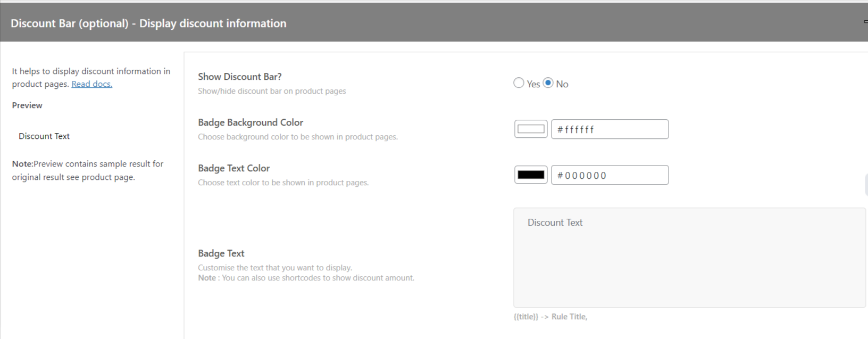Open the Badge Background Color swatch picker
868x339 pixels.
pyautogui.click(x=531, y=129)
